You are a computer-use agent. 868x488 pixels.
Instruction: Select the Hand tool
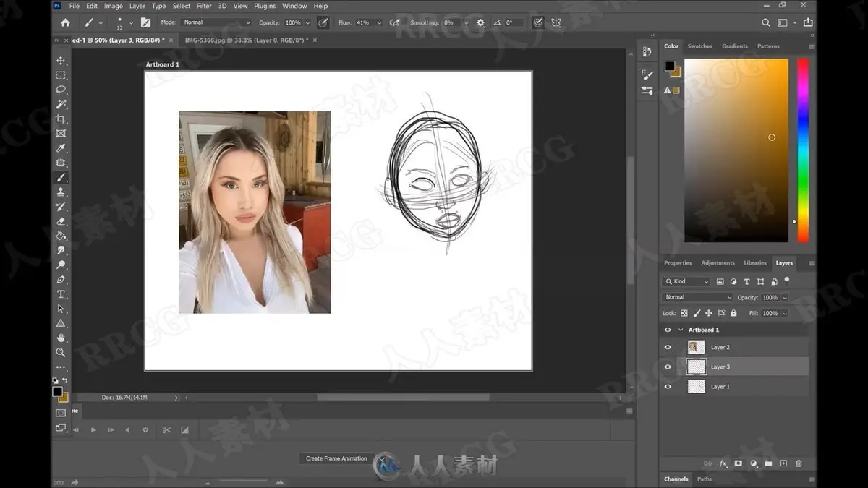coord(61,338)
